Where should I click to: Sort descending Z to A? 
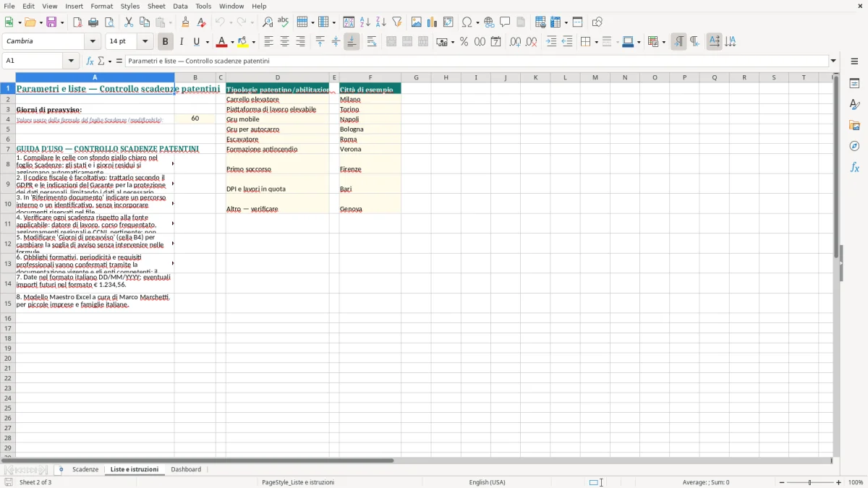(381, 22)
